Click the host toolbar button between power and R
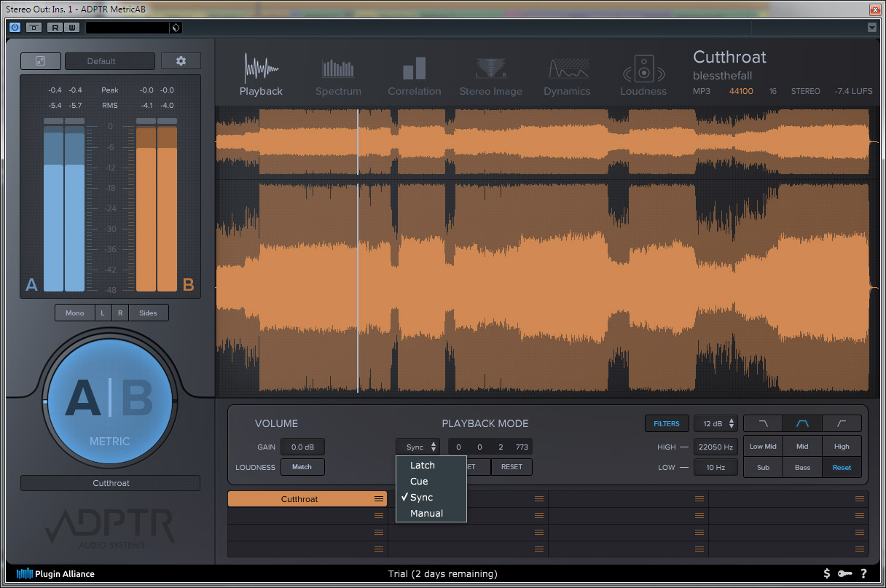Screen dimensions: 886x588 [34, 27]
